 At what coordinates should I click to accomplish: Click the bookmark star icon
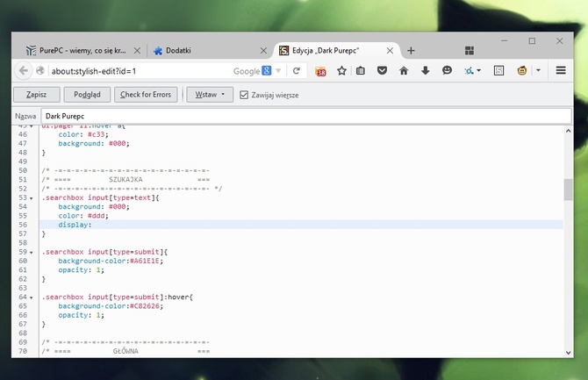pos(341,70)
